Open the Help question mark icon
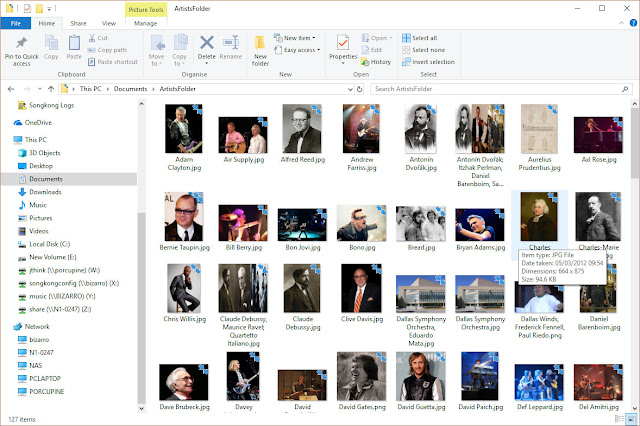 [x=633, y=23]
